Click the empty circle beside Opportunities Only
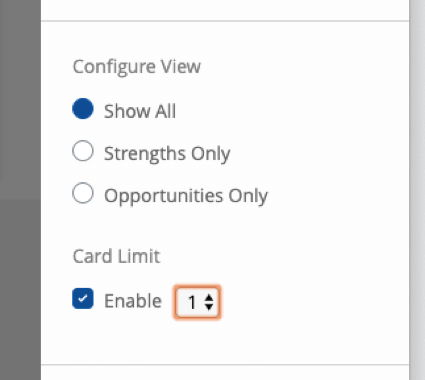This screenshot has height=380, width=425. tap(83, 193)
